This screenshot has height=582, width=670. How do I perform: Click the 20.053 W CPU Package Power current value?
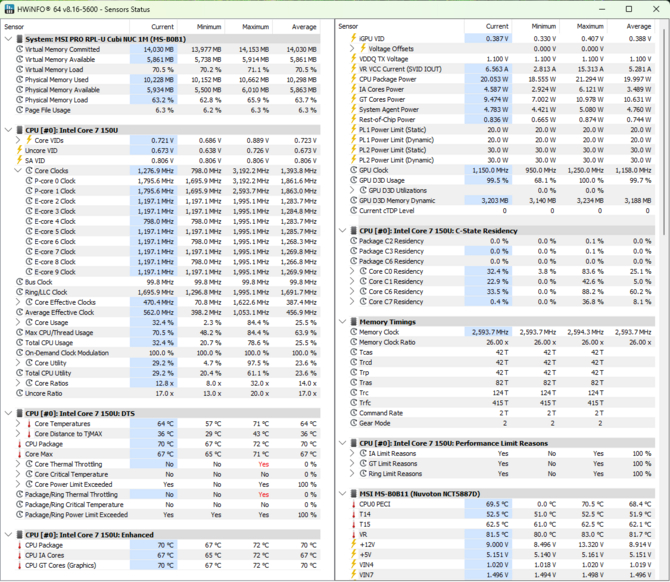pyautogui.click(x=494, y=79)
